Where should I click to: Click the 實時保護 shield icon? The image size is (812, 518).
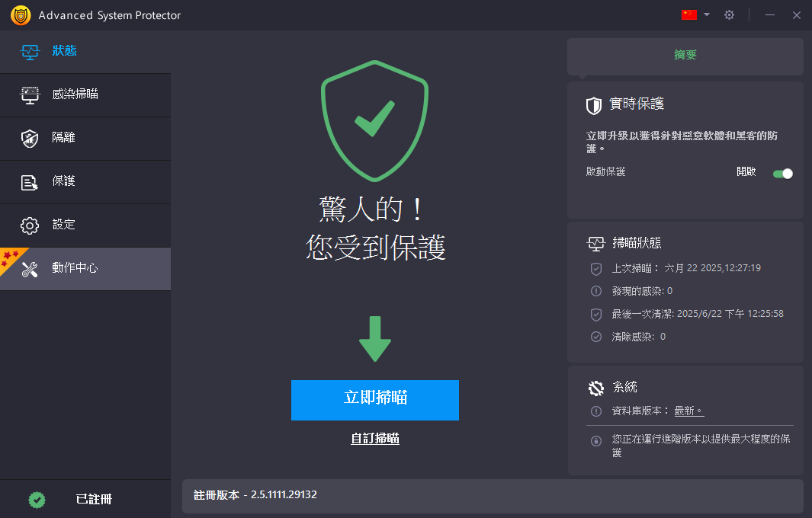click(593, 106)
